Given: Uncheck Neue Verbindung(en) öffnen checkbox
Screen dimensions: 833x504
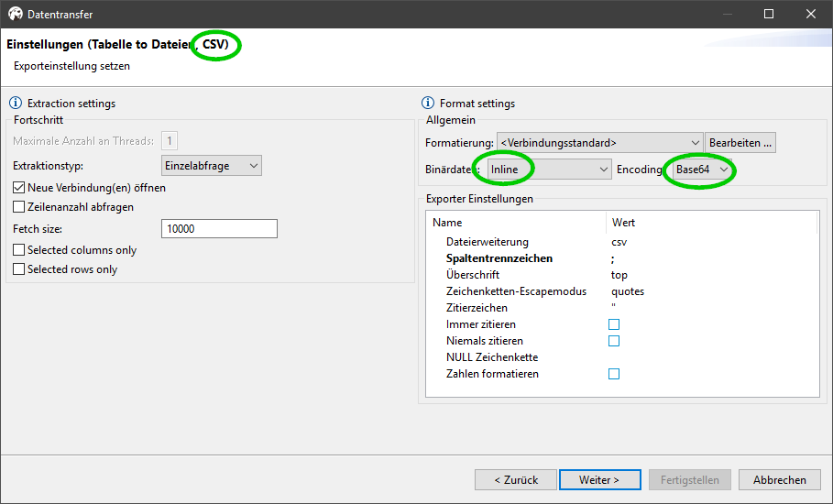Looking at the screenshot, I should (x=18, y=188).
